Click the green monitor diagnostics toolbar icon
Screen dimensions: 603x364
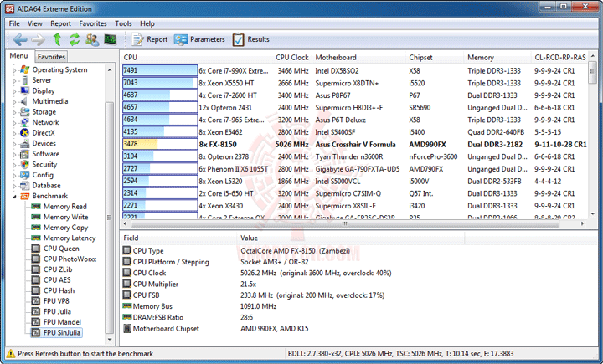click(110, 39)
